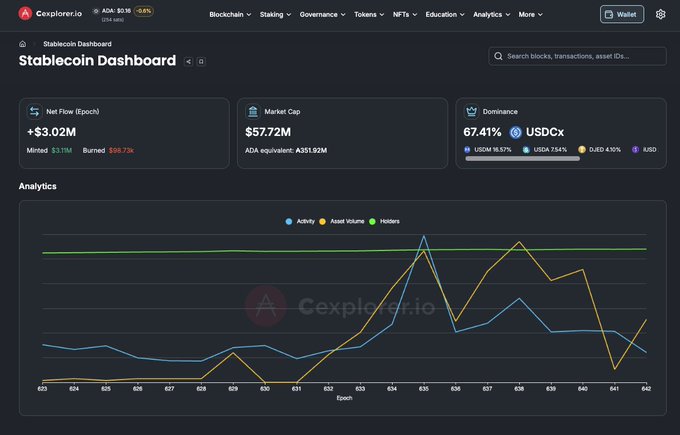Click the Market Cap bank icon
The width and height of the screenshot is (680, 435).
[x=252, y=111]
